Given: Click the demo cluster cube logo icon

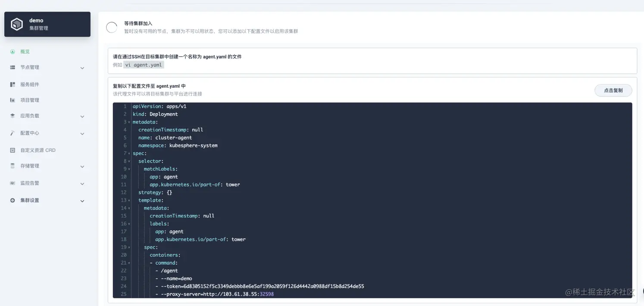Looking at the screenshot, I should (x=17, y=24).
